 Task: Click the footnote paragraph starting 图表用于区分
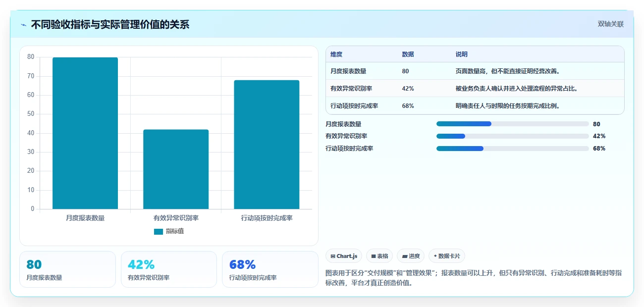click(474, 278)
